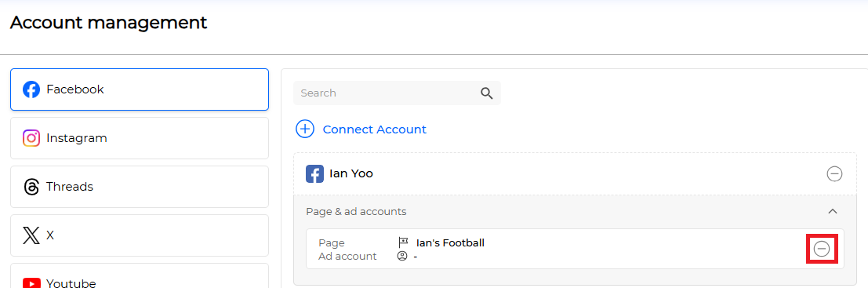
Task: Open the Instagram accounts tab
Action: click(x=140, y=138)
